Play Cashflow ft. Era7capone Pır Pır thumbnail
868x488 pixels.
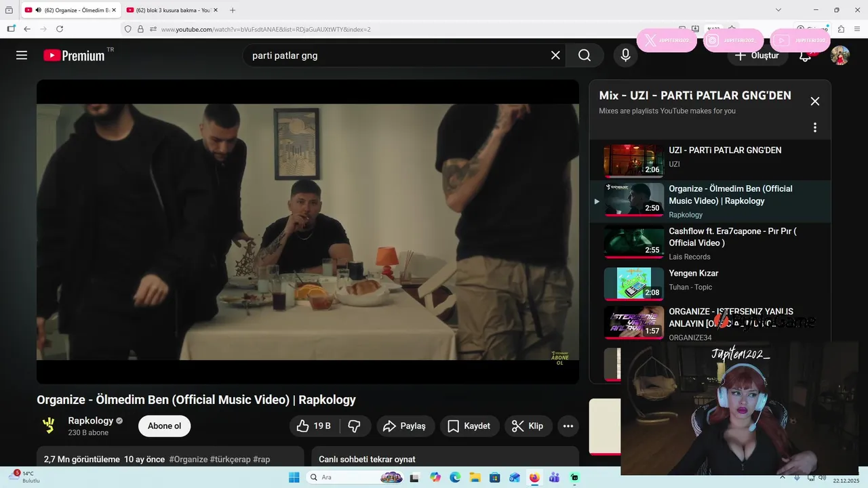coord(634,242)
